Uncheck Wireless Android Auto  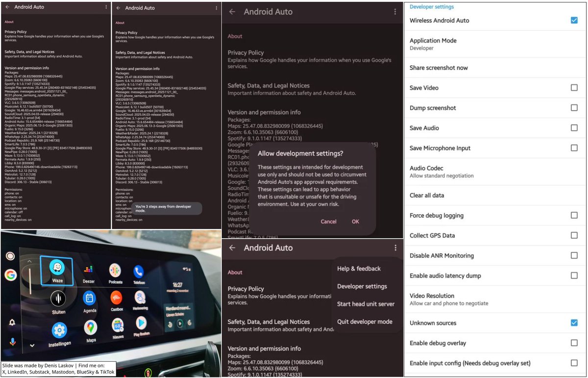point(574,20)
